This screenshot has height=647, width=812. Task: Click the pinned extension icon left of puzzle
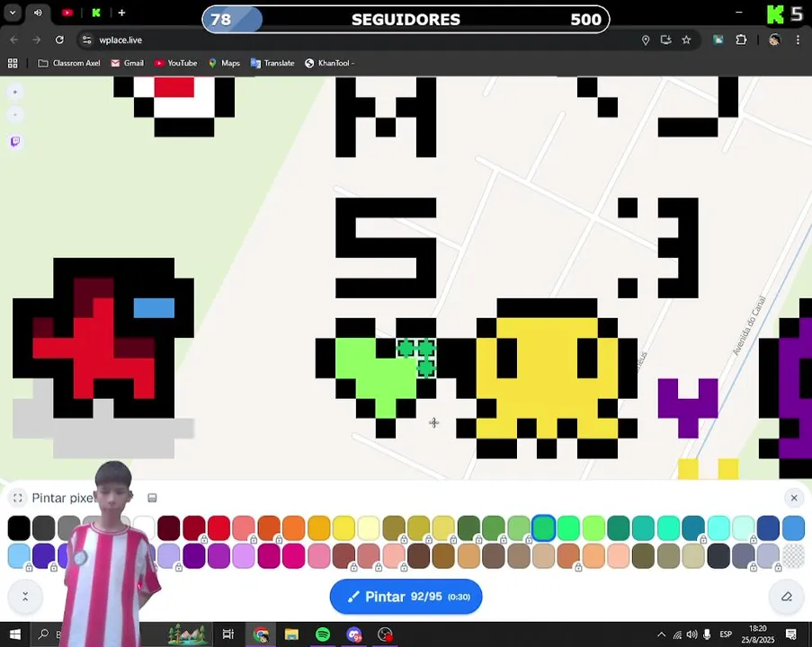click(x=718, y=40)
